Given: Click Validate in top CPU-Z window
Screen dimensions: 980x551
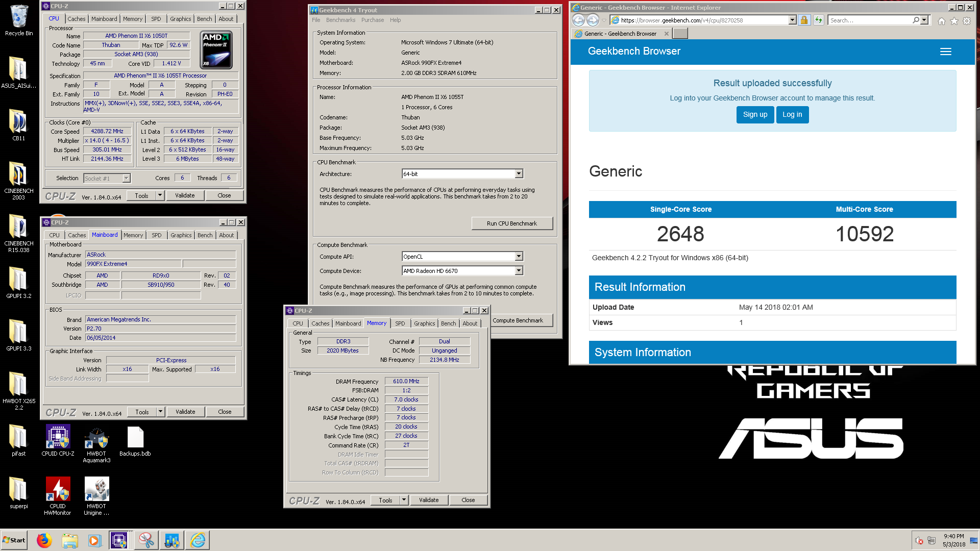Looking at the screenshot, I should click(x=185, y=195).
